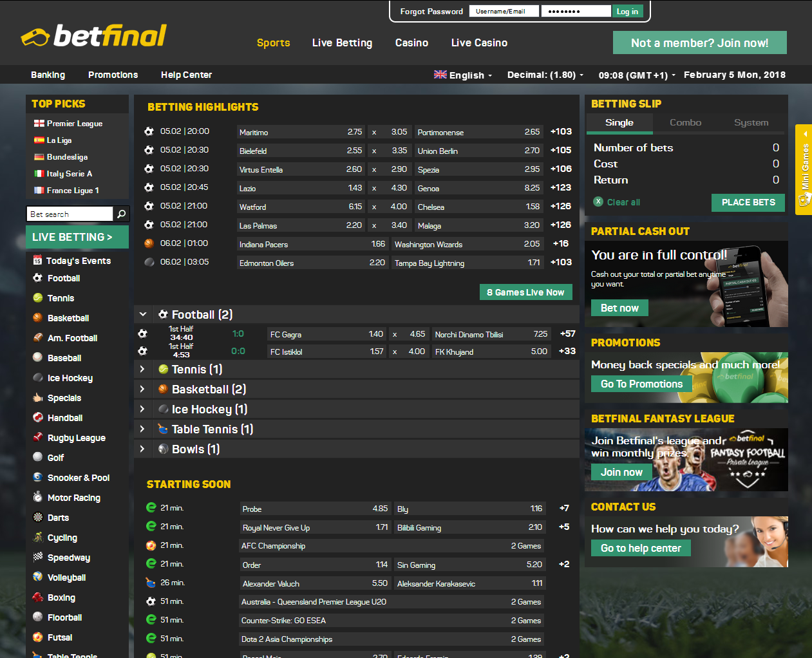Screen dimensions: 812x658
Task: Click 8 Games Live Now button
Action: [x=525, y=292]
